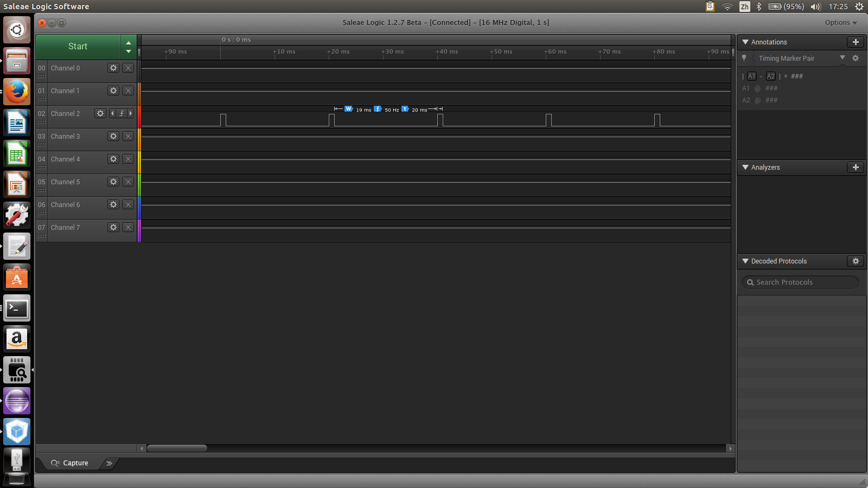
Task: Add a new annotation
Action: click(x=856, y=42)
